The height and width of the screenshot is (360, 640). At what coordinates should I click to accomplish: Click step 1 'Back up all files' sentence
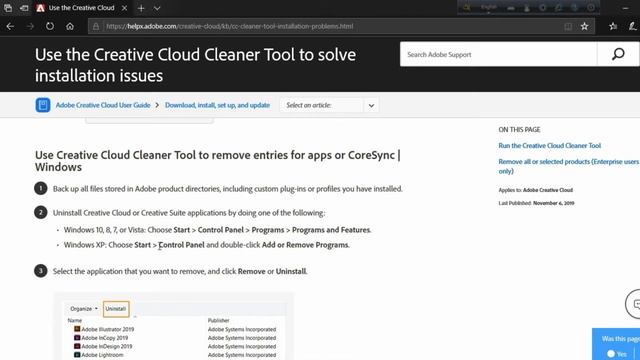point(228,189)
